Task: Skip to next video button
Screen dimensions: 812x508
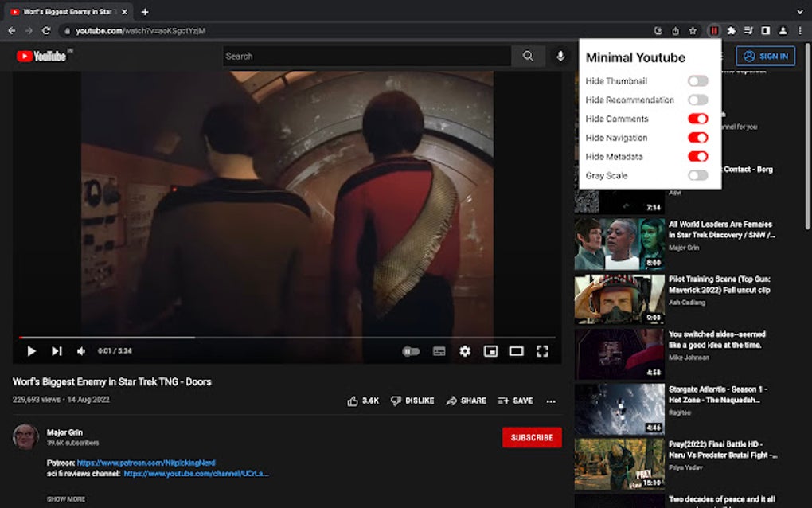Action: pos(57,351)
